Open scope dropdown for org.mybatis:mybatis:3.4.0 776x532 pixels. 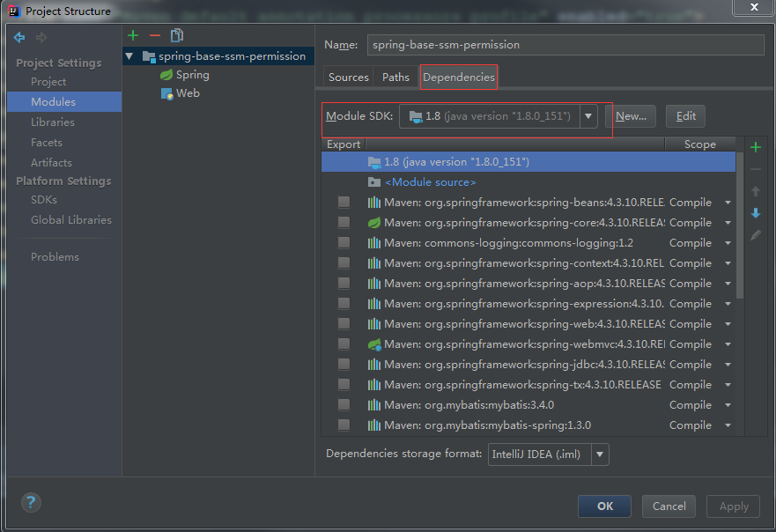coord(728,405)
